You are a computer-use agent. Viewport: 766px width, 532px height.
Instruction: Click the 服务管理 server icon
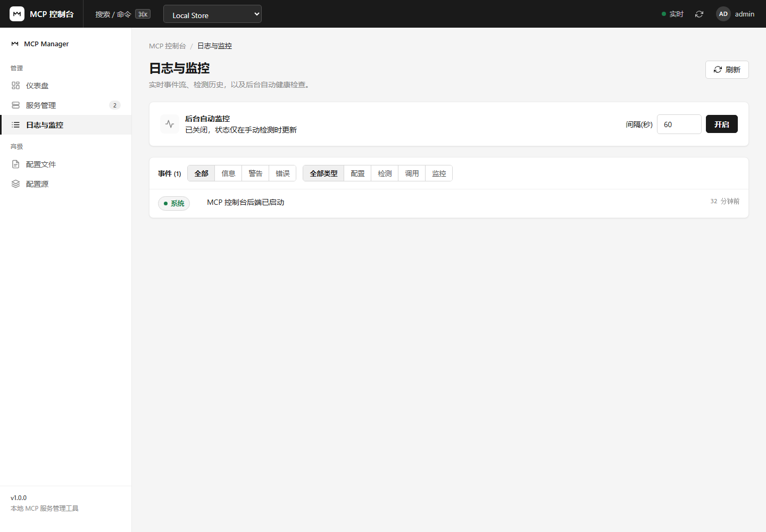(x=15, y=105)
